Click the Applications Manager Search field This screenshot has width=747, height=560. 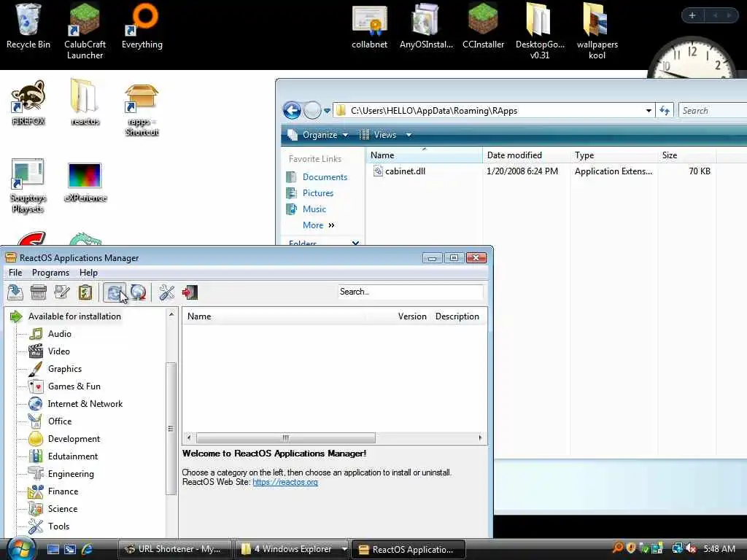(410, 292)
